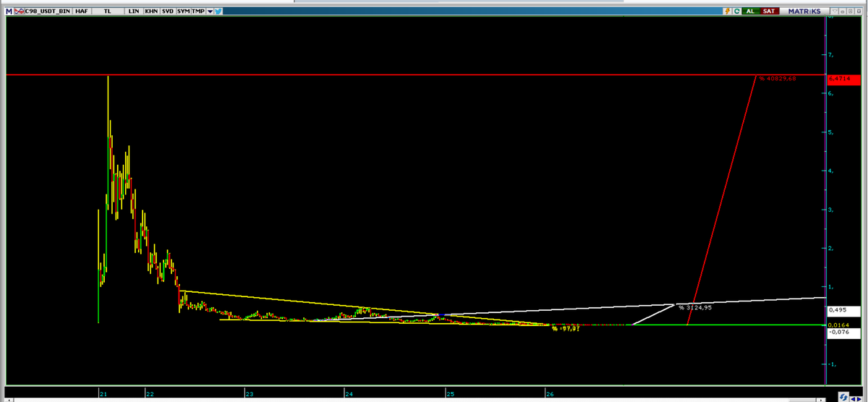Click the lightning bolt quick order icon
This screenshot has width=868, height=402.
click(728, 12)
